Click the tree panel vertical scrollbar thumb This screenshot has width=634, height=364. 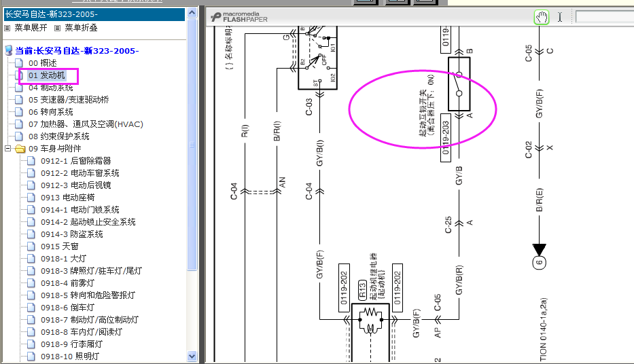click(192, 144)
